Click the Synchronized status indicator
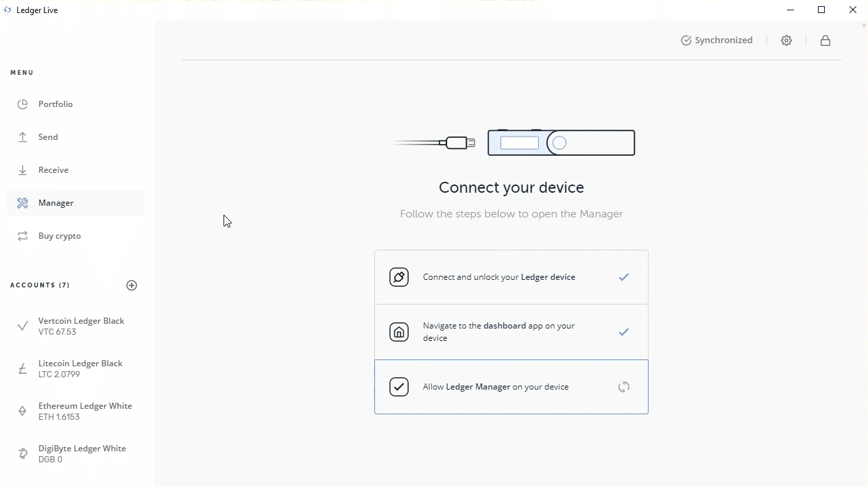 tap(716, 40)
